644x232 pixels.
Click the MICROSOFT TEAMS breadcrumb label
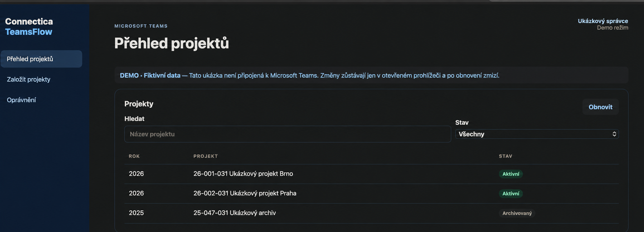tap(141, 26)
